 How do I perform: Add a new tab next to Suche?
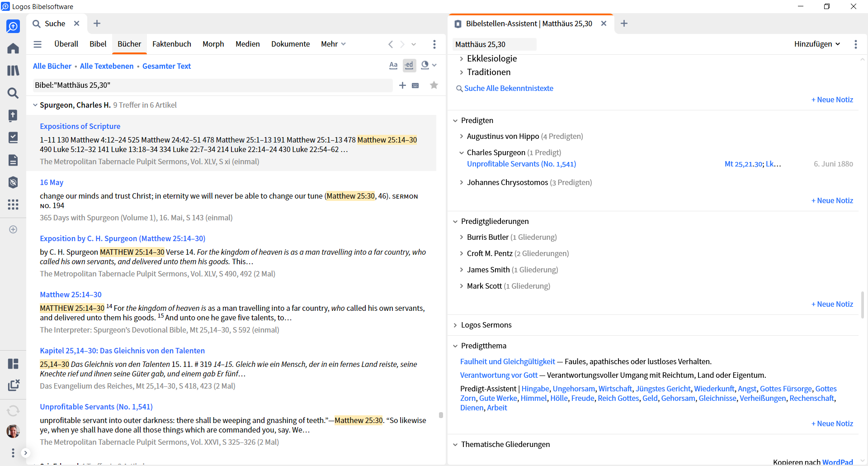(97, 24)
